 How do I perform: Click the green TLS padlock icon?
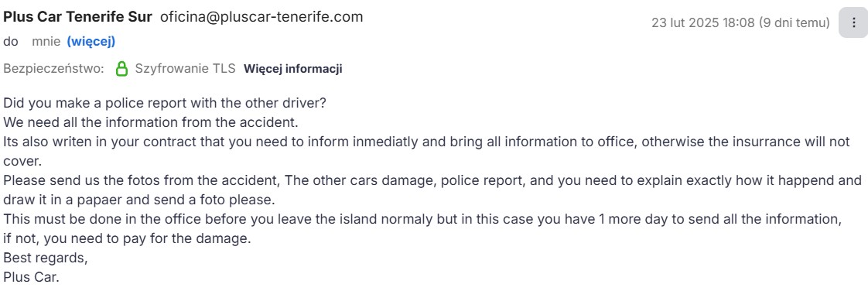click(x=121, y=69)
